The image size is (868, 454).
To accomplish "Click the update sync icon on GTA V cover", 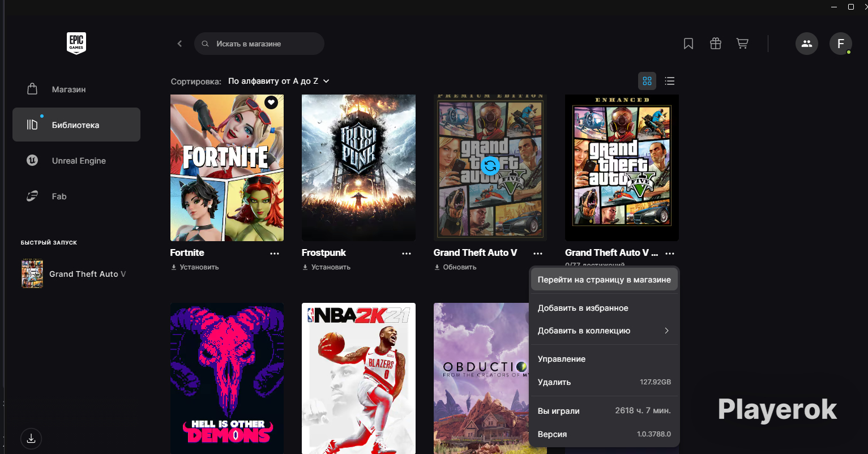I will click(x=490, y=165).
